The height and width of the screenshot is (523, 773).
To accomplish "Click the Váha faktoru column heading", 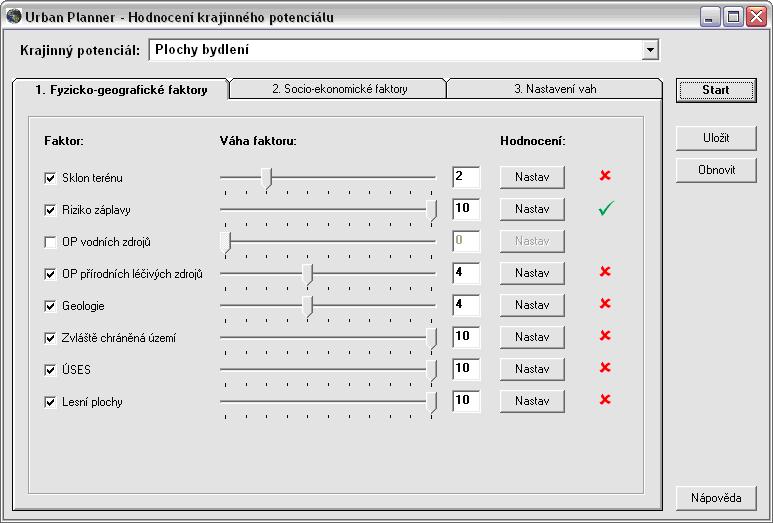I will point(258,141).
